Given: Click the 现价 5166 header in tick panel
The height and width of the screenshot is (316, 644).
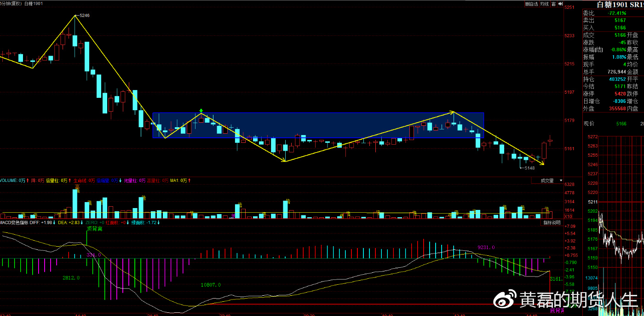Looking at the screenshot, I should pyautogui.click(x=605, y=124).
